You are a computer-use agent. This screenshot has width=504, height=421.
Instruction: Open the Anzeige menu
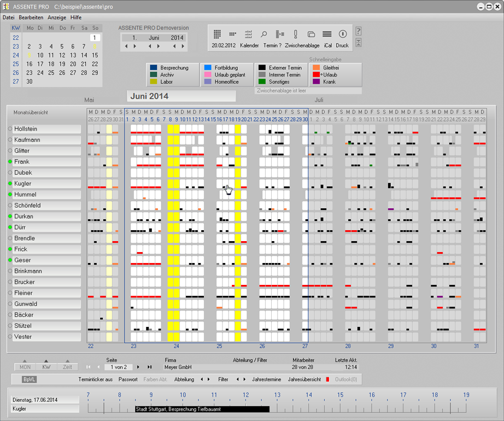click(x=57, y=17)
